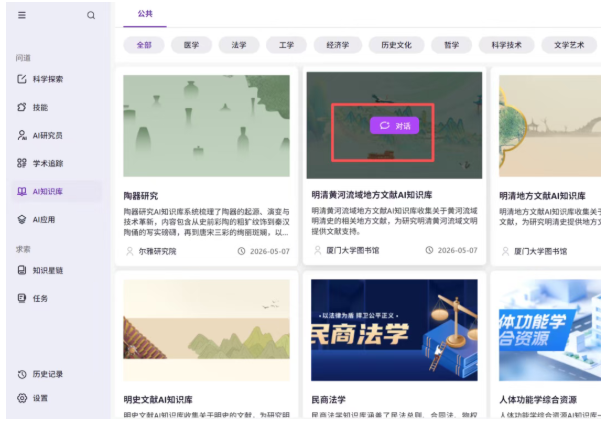Click the 技能 sidebar icon
This screenshot has height=436, width=610.
[22, 107]
